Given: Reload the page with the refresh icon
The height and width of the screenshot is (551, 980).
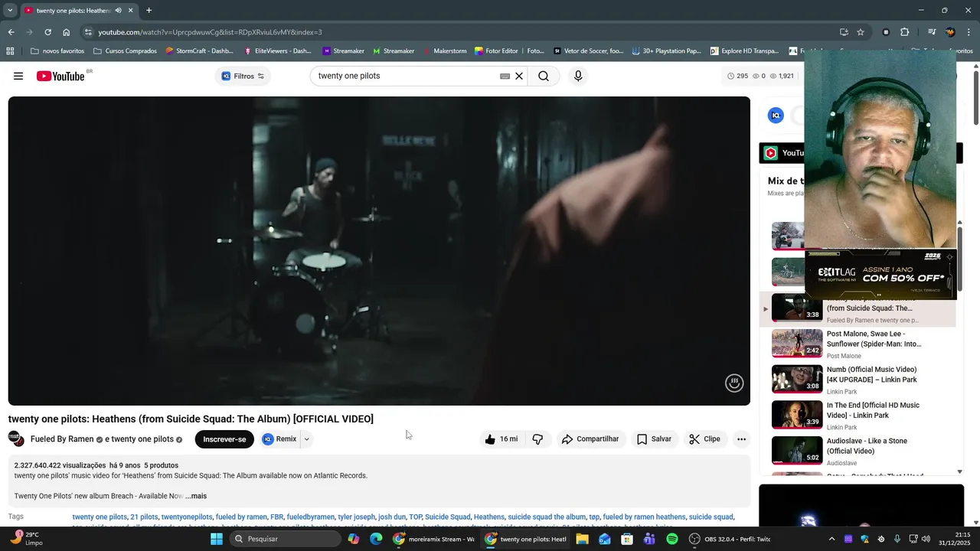Looking at the screenshot, I should pos(47,32).
